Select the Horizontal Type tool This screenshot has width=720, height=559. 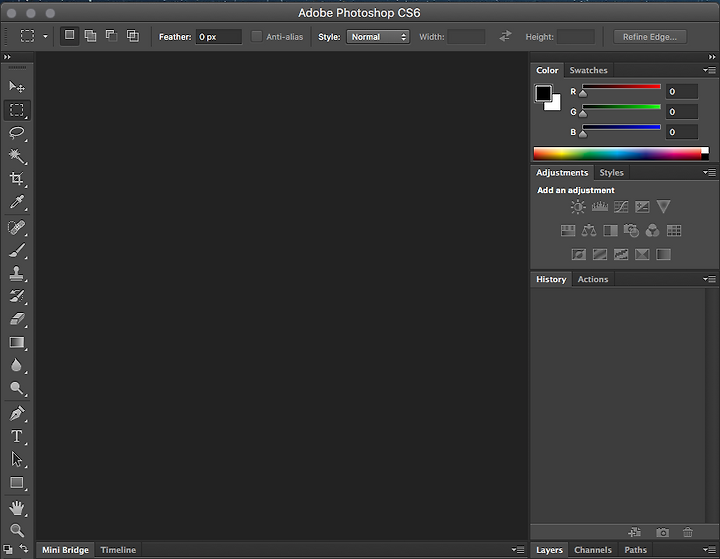click(17, 436)
